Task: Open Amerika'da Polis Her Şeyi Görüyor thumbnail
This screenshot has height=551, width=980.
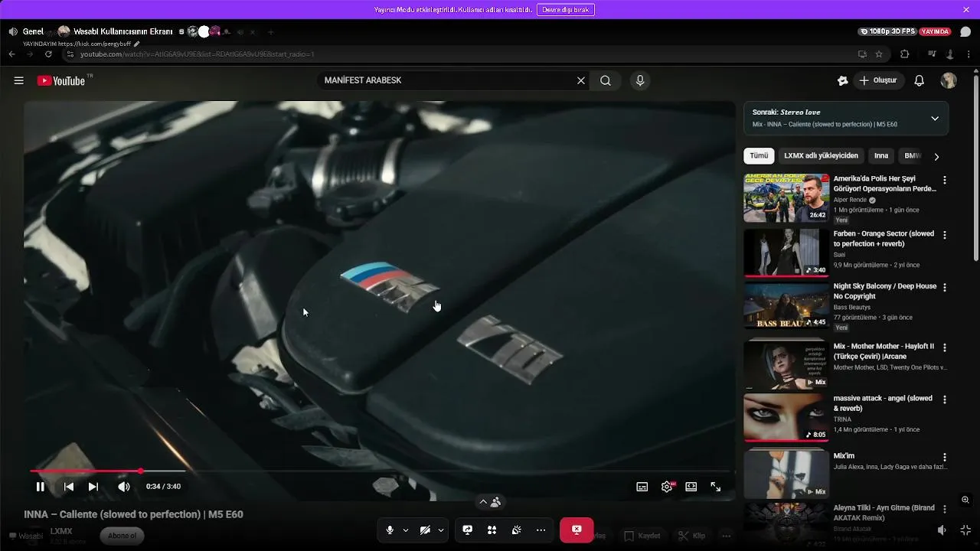Action: click(786, 197)
